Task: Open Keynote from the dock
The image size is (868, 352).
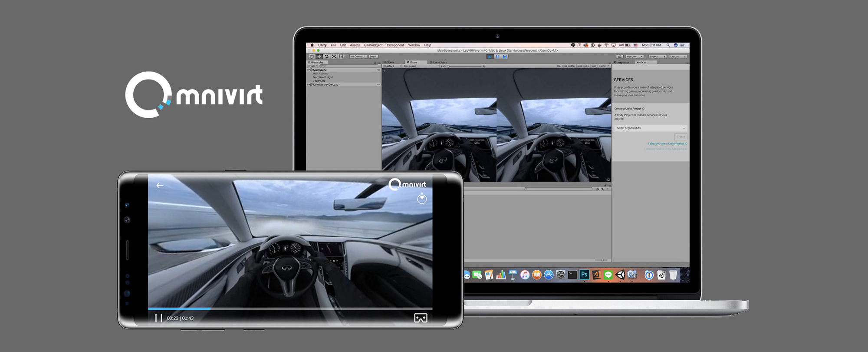Action: 513,275
